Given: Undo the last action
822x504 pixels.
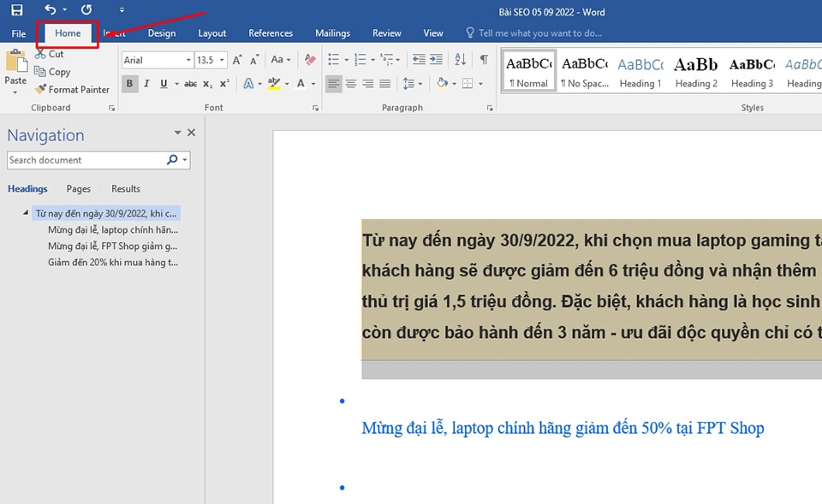Looking at the screenshot, I should click(51, 9).
